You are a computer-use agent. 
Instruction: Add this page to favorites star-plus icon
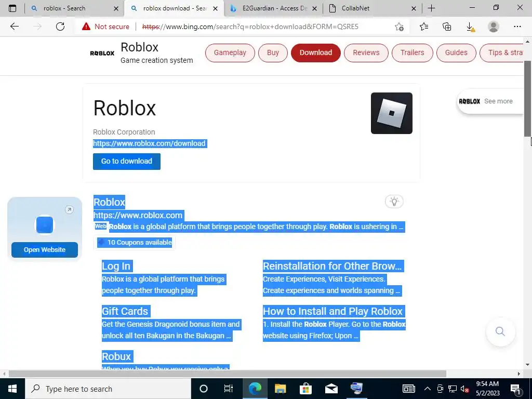click(400, 27)
